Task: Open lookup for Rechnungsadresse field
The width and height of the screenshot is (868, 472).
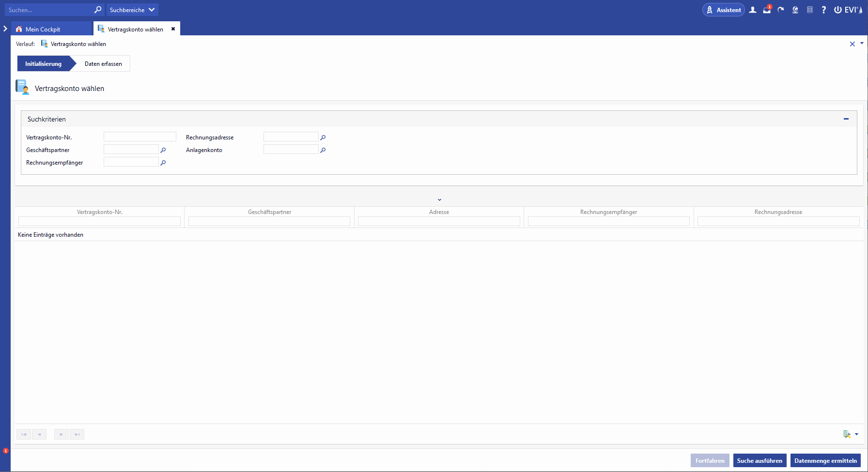Action: tap(323, 137)
